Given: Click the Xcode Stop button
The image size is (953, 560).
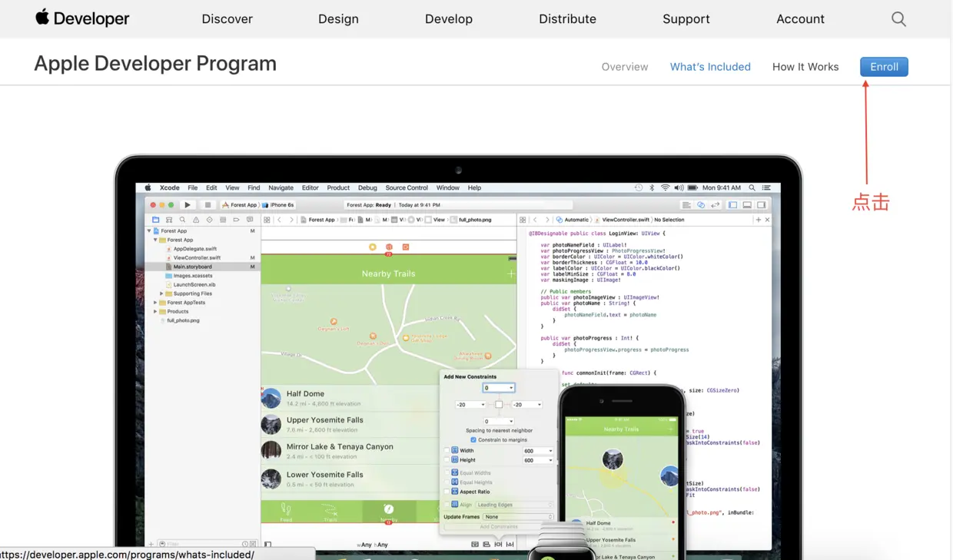Looking at the screenshot, I should point(208,205).
